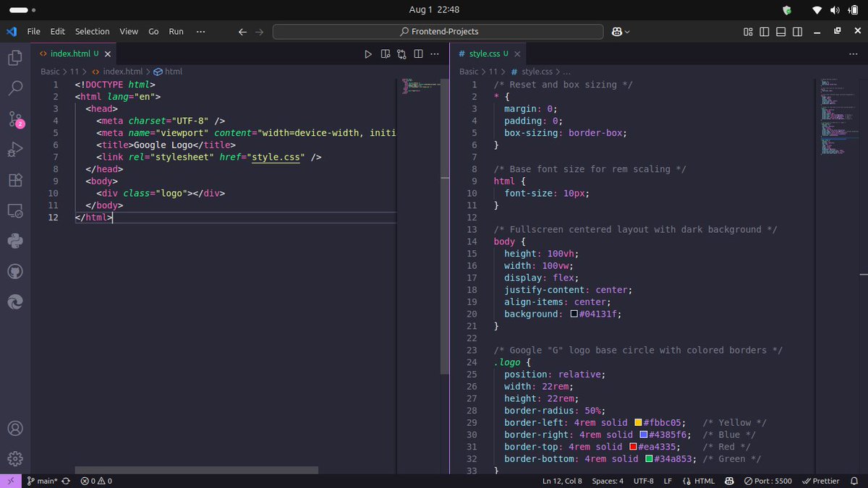This screenshot has height=488, width=868.
Task: Change indentation via Spaces: 4
Action: tap(608, 481)
